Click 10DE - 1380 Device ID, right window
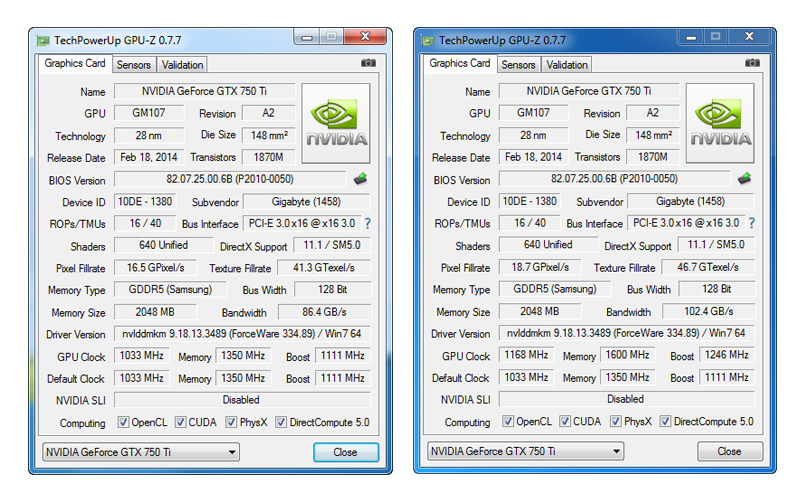Screen dimensions: 800x500 530,201
